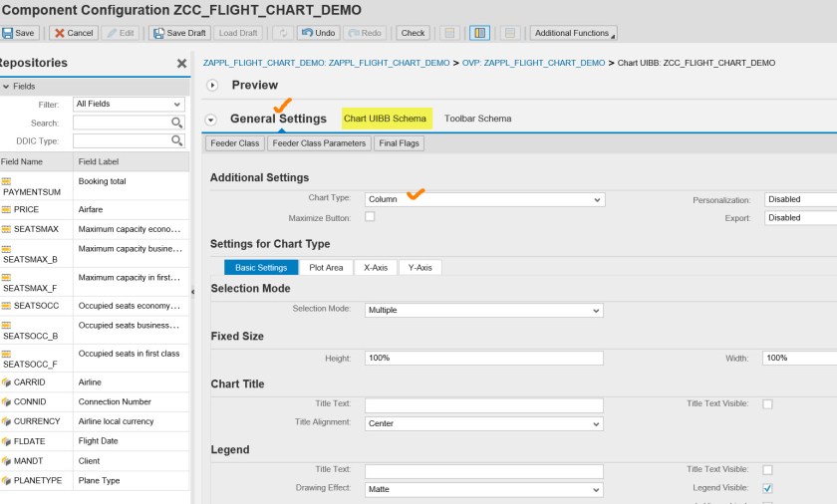Click the Edit toolbar button
The height and width of the screenshot is (504, 837).
pyautogui.click(x=121, y=33)
